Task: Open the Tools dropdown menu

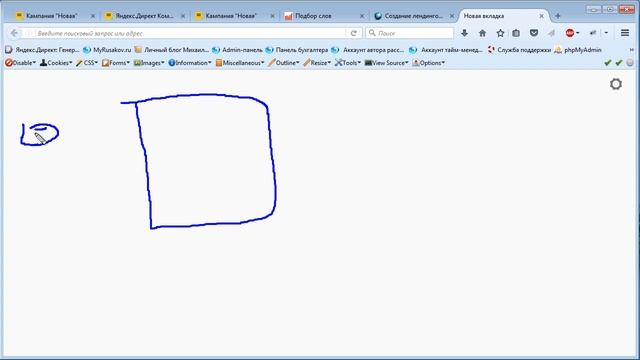Action: click(348, 63)
